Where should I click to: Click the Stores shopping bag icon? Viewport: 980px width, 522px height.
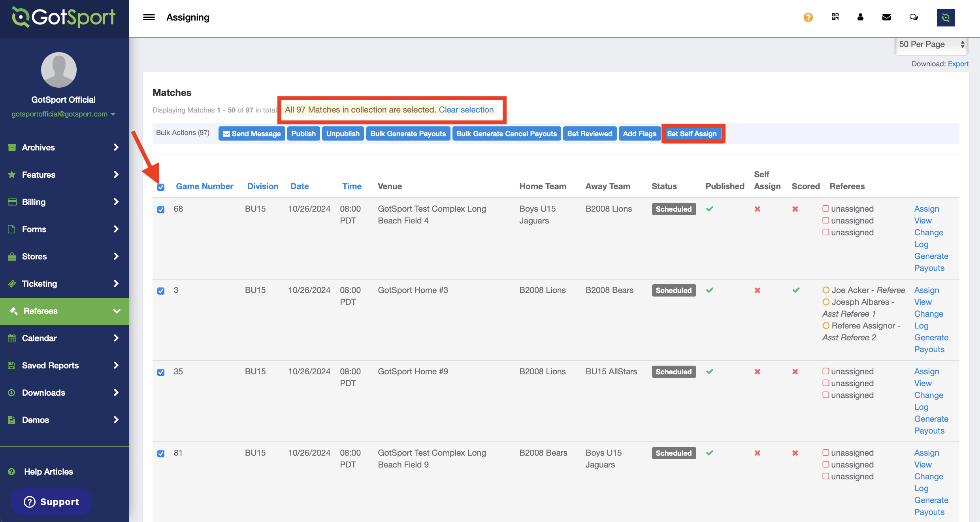[x=12, y=256]
